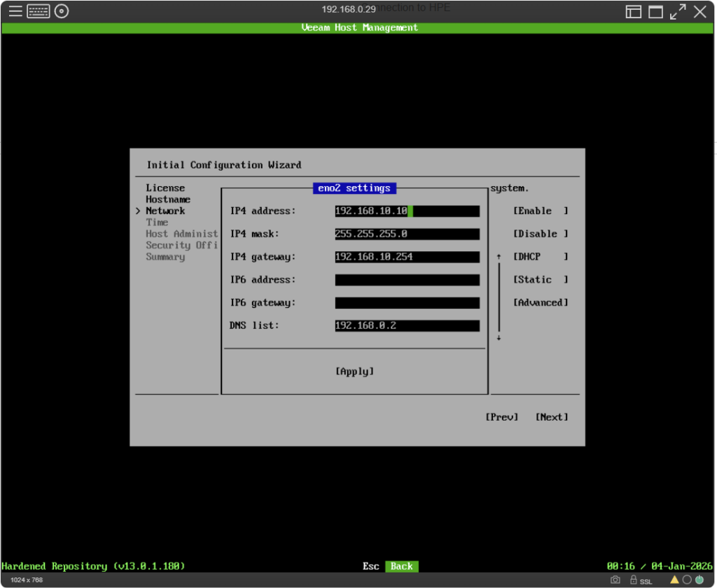Click the yellow warning triangle health icon
Viewport: 717px width, 588px height.
tap(674, 580)
